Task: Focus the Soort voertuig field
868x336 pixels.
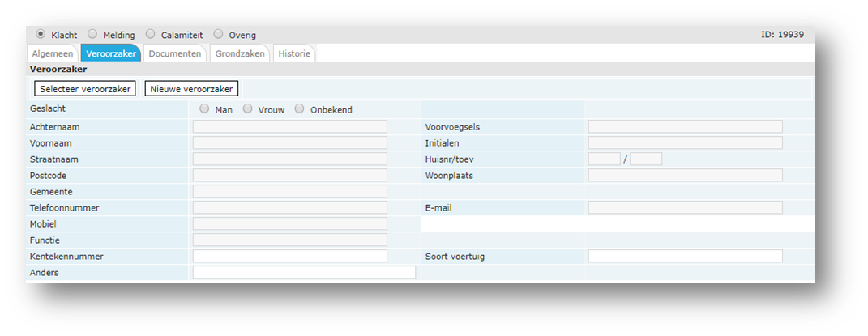Action: (x=685, y=256)
